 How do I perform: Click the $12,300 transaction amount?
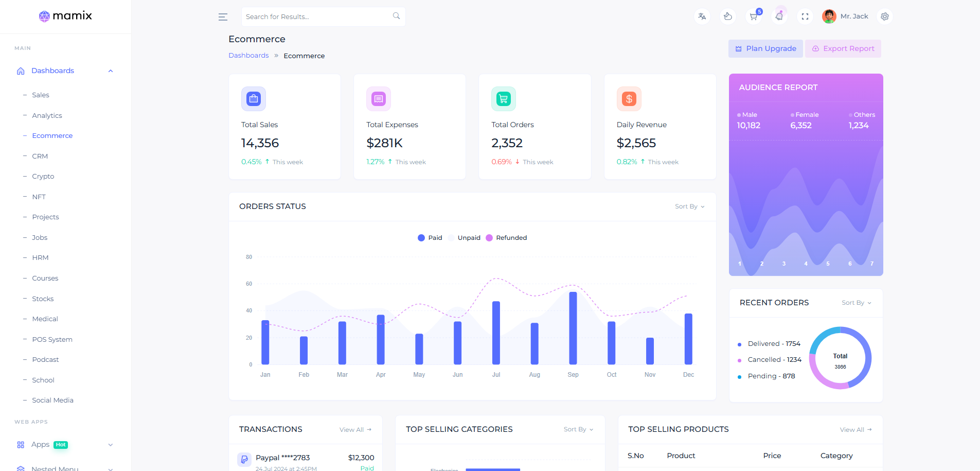(x=361, y=458)
